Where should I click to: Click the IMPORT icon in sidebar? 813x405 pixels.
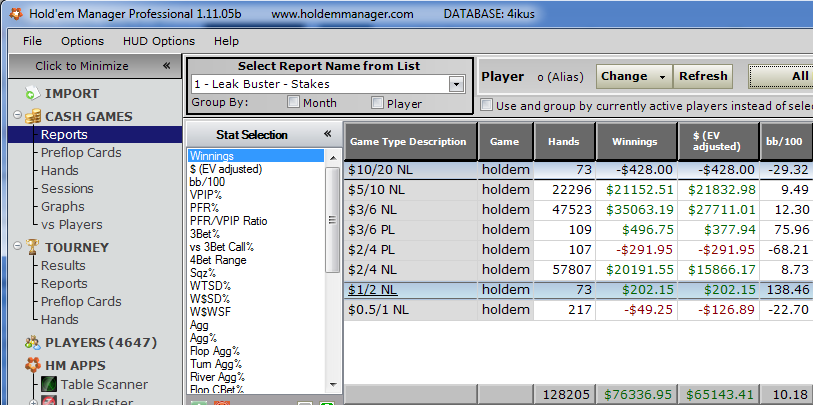33,93
